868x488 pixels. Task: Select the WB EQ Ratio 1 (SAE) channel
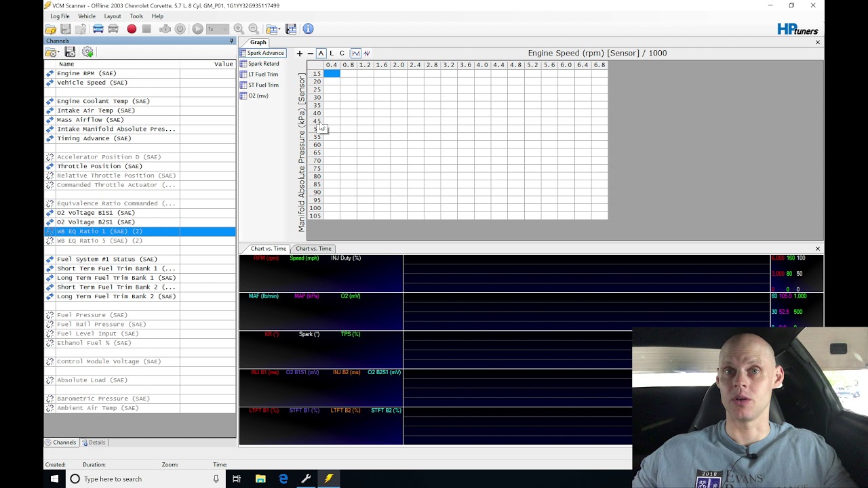pos(140,231)
